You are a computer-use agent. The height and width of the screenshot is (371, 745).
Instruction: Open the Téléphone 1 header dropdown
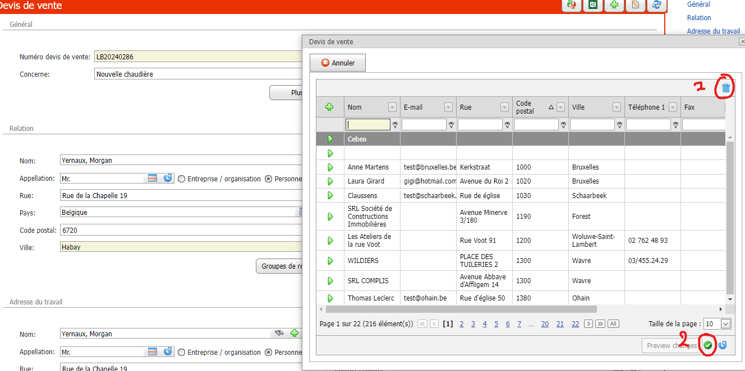coord(672,107)
